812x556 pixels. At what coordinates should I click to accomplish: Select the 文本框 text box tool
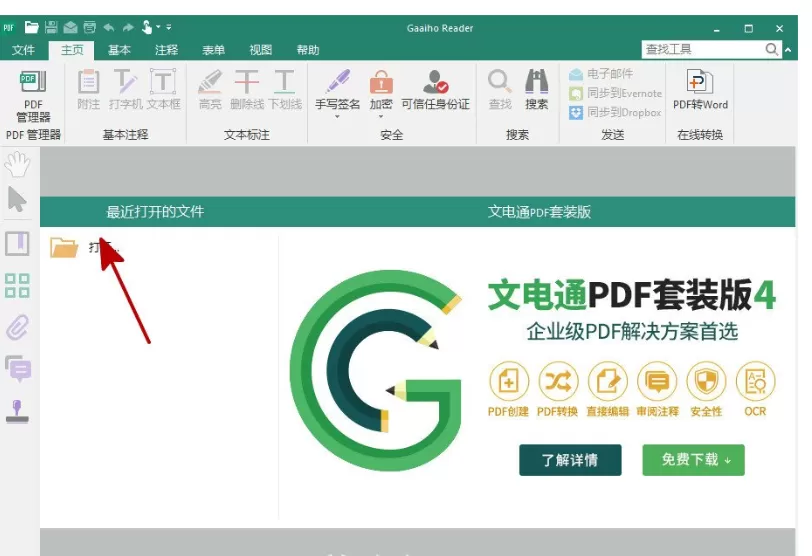point(163,90)
